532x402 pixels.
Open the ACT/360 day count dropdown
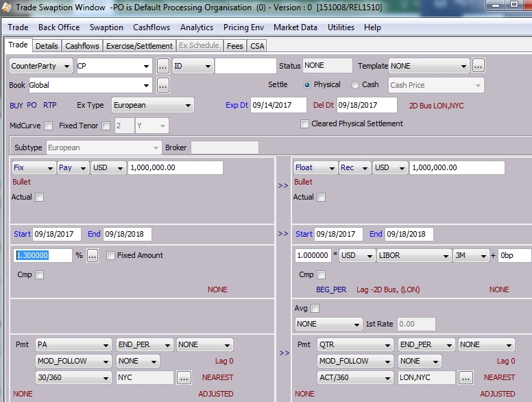tap(355, 377)
